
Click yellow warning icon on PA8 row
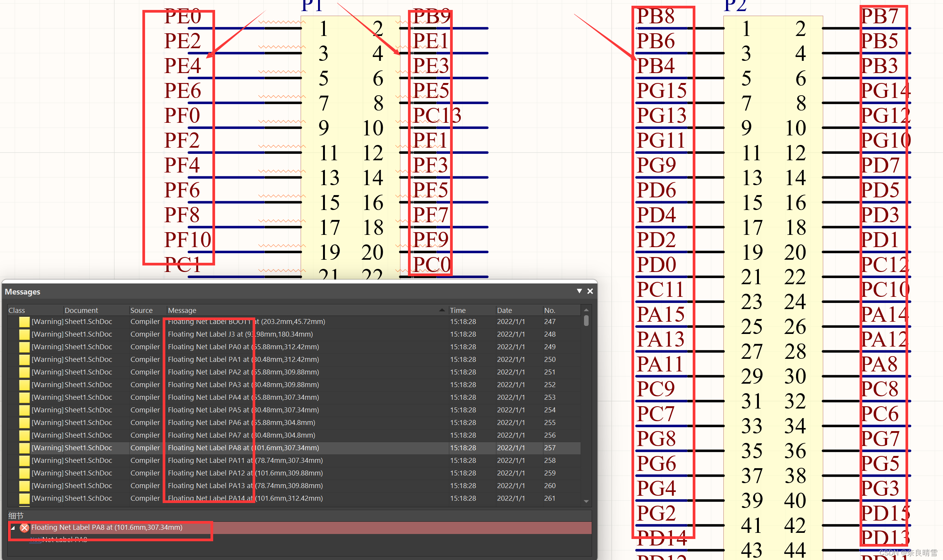point(24,448)
